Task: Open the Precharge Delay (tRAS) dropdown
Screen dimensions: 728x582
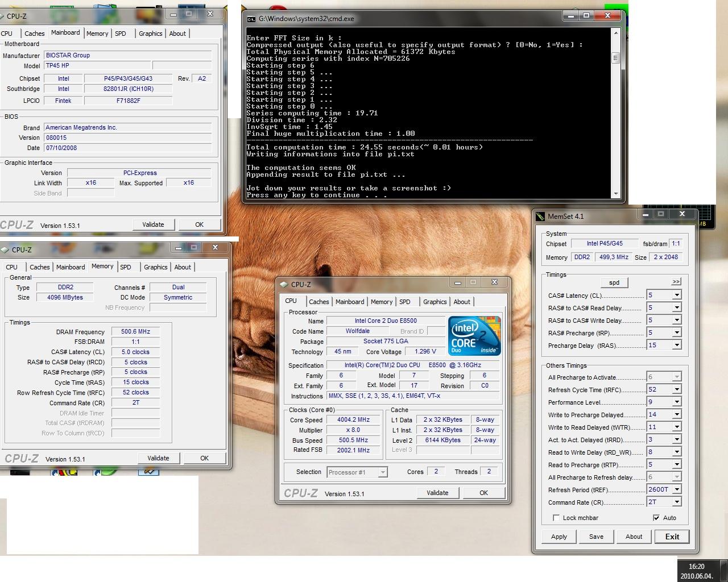Action: [677, 346]
